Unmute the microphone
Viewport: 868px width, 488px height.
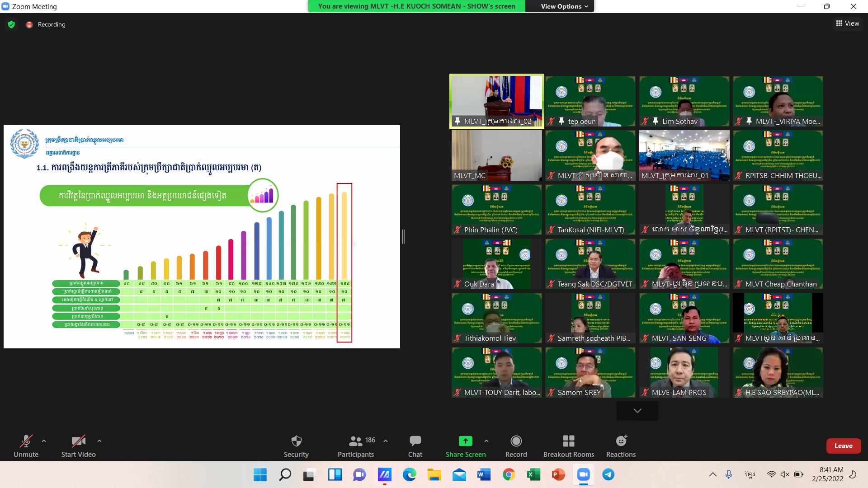(x=26, y=446)
